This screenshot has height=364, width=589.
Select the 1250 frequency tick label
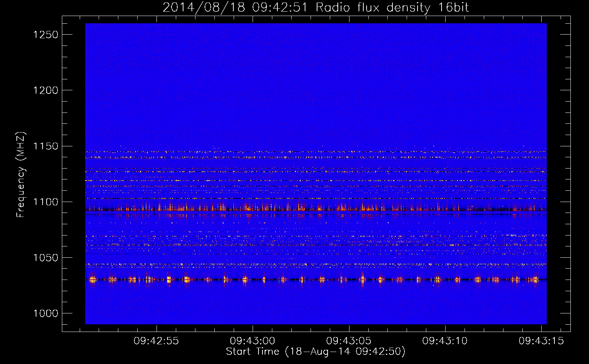pos(46,35)
